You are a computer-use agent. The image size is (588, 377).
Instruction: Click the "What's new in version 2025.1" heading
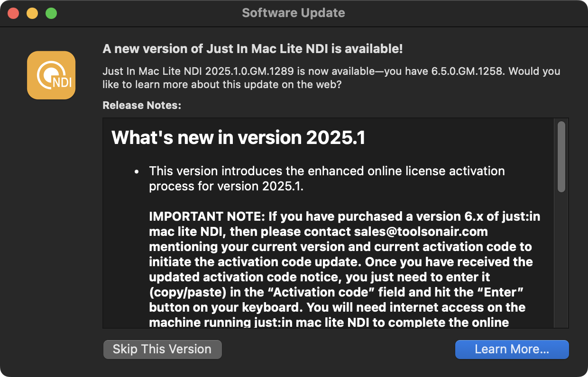(239, 137)
